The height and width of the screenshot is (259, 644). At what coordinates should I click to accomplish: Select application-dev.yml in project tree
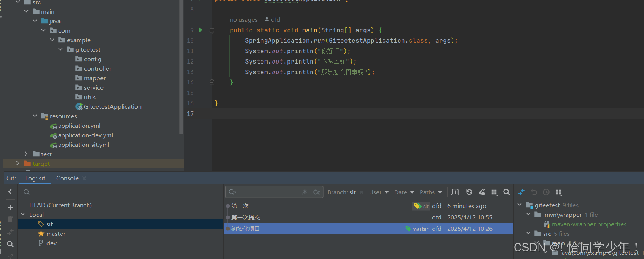86,135
